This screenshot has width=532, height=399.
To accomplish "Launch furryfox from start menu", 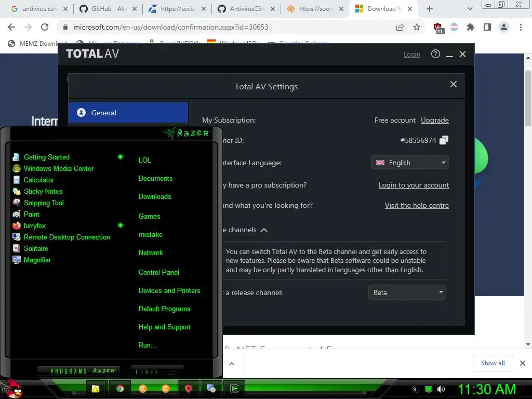I will pyautogui.click(x=34, y=225).
